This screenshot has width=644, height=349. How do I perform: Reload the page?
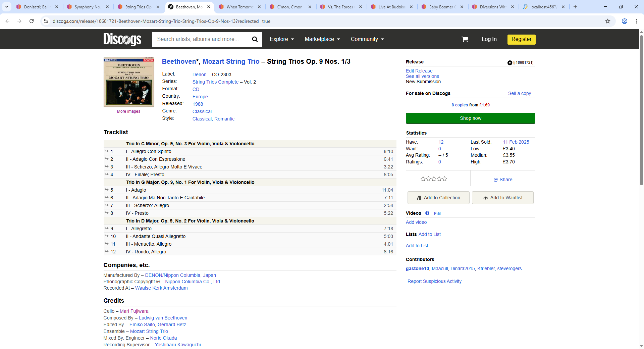32,21
